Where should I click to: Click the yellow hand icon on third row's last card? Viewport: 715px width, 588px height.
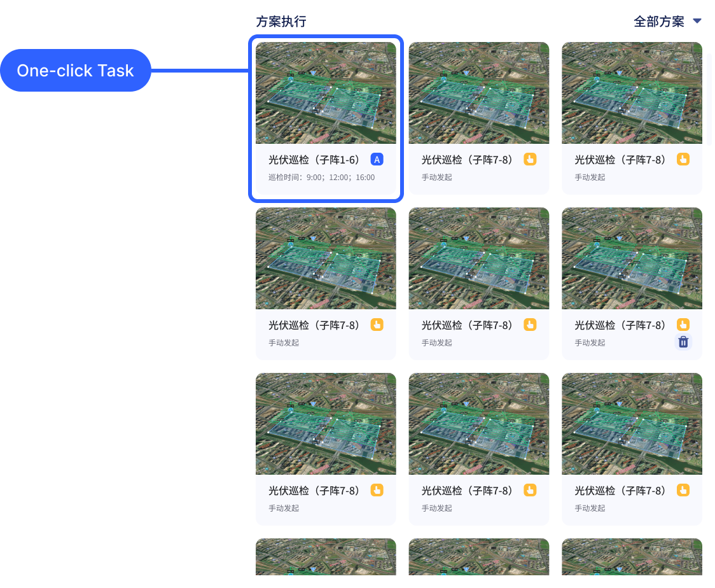point(683,491)
